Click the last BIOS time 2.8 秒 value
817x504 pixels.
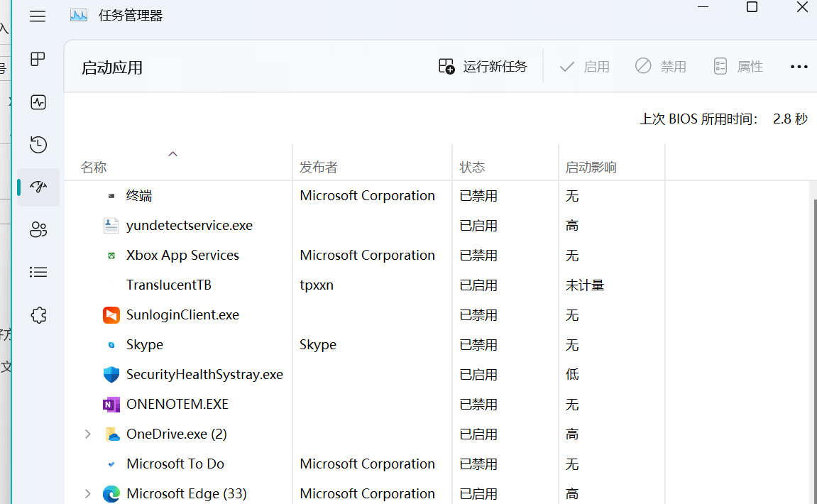(x=790, y=119)
